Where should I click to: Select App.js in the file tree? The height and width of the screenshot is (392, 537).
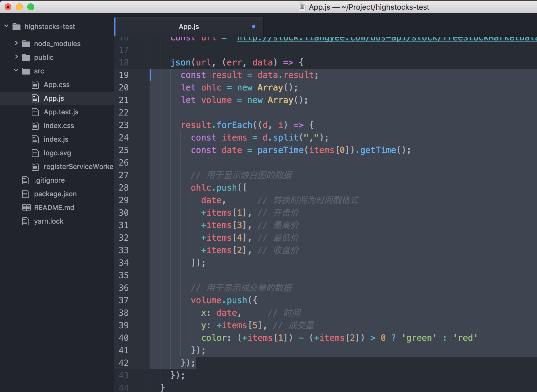pyautogui.click(x=54, y=98)
